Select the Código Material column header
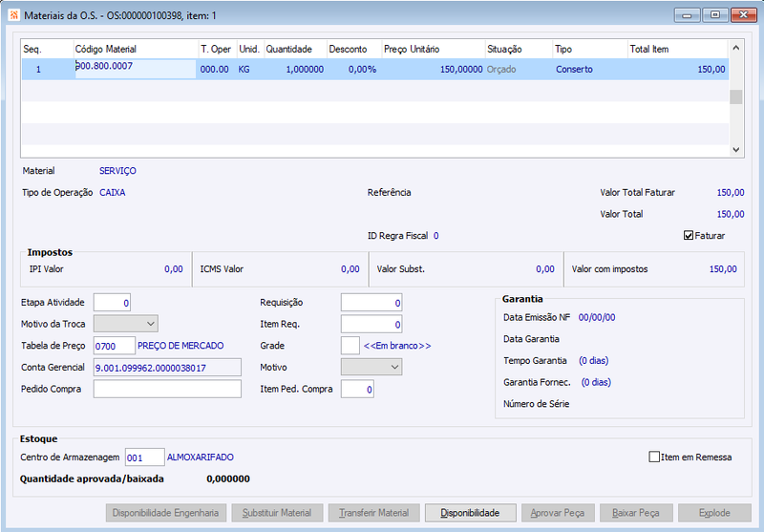 pyautogui.click(x=136, y=50)
